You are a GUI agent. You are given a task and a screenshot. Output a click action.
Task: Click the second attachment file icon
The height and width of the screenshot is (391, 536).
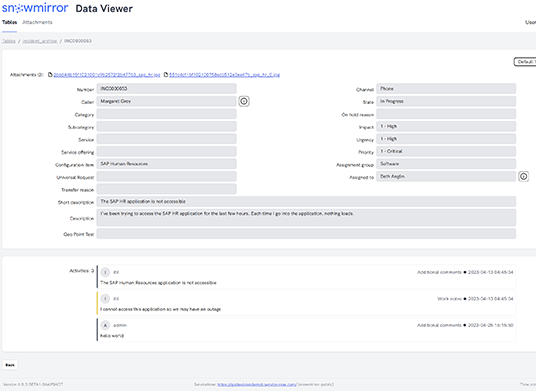click(x=166, y=75)
